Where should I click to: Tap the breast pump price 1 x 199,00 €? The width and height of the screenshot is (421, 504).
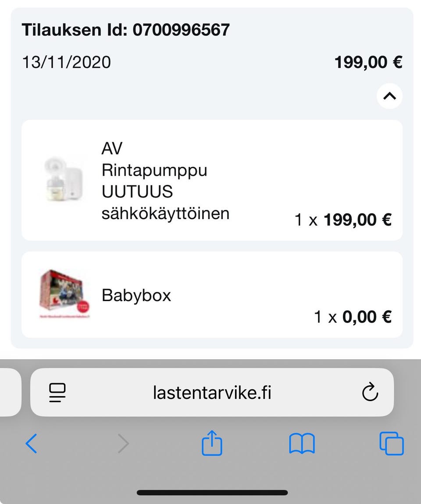(343, 219)
